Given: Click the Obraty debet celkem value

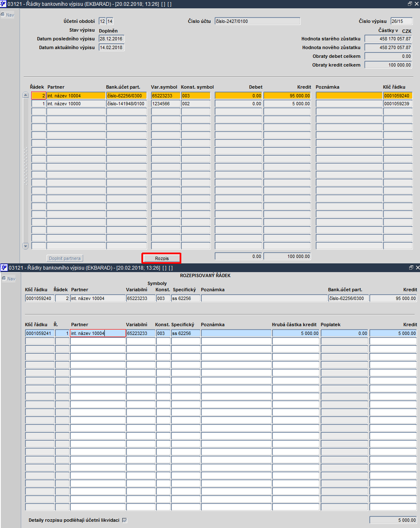Looking at the screenshot, I should [388, 56].
